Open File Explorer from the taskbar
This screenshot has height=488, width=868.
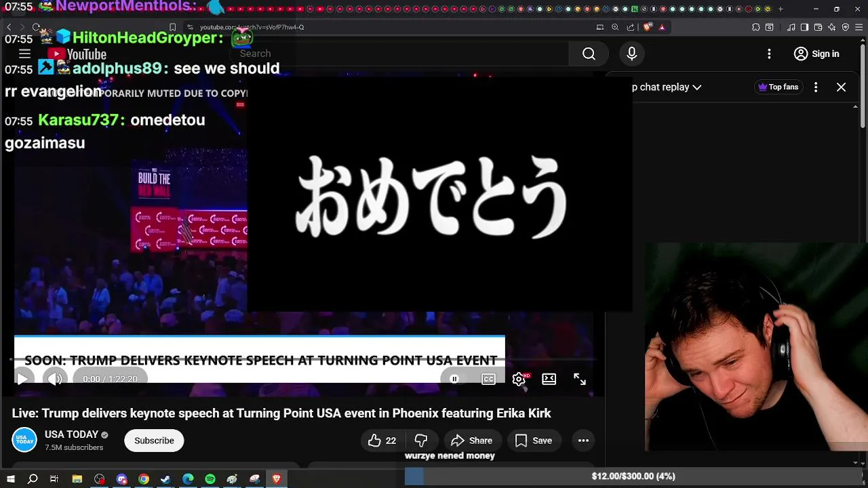pos(77,479)
